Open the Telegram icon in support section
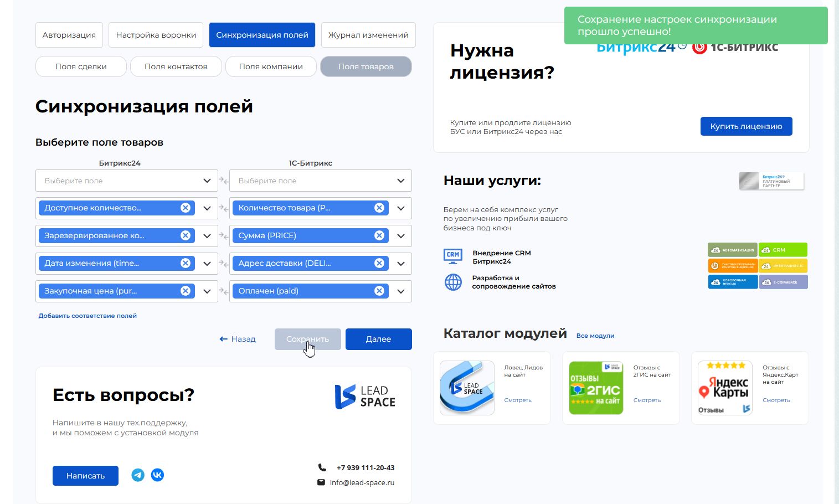839x504 pixels. point(138,475)
